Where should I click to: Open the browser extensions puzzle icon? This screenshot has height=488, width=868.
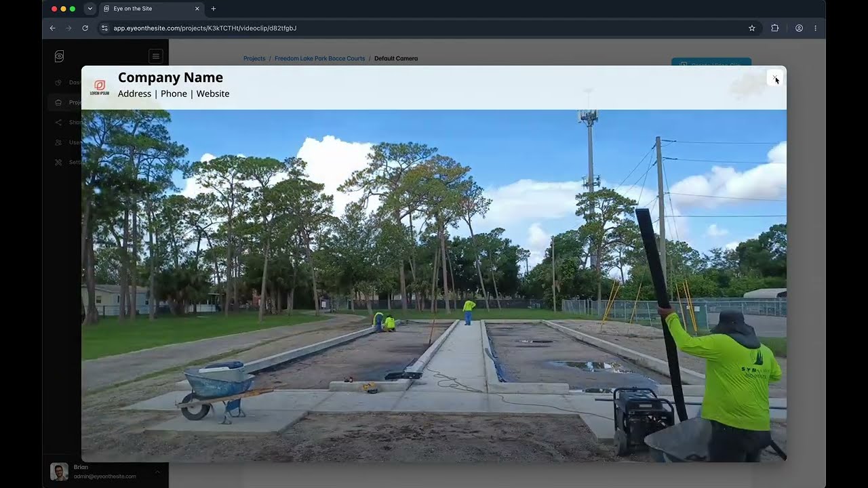774,28
